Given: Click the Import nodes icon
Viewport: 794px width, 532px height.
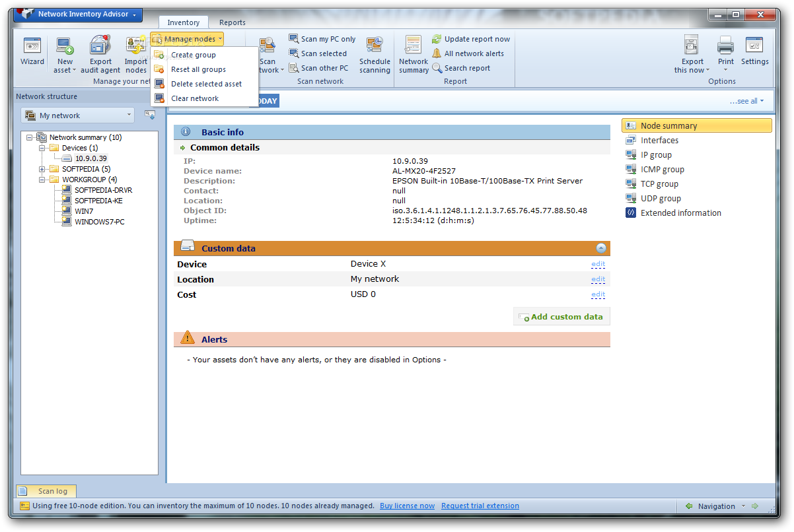Looking at the screenshot, I should click(x=136, y=46).
